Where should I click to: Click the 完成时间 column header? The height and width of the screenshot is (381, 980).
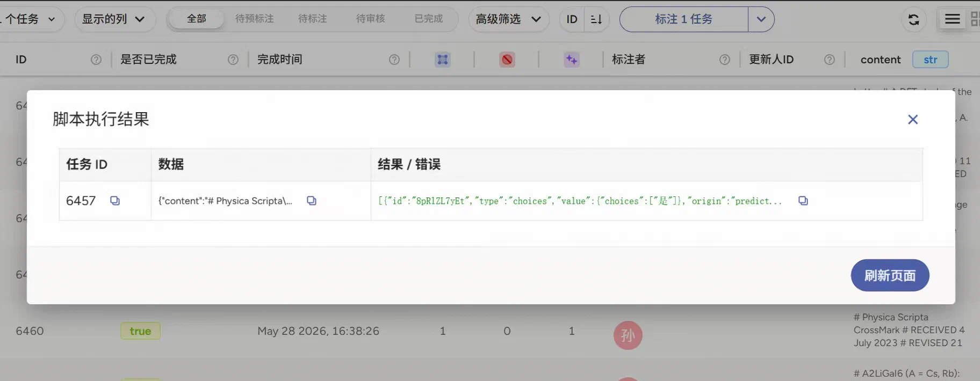(279, 60)
